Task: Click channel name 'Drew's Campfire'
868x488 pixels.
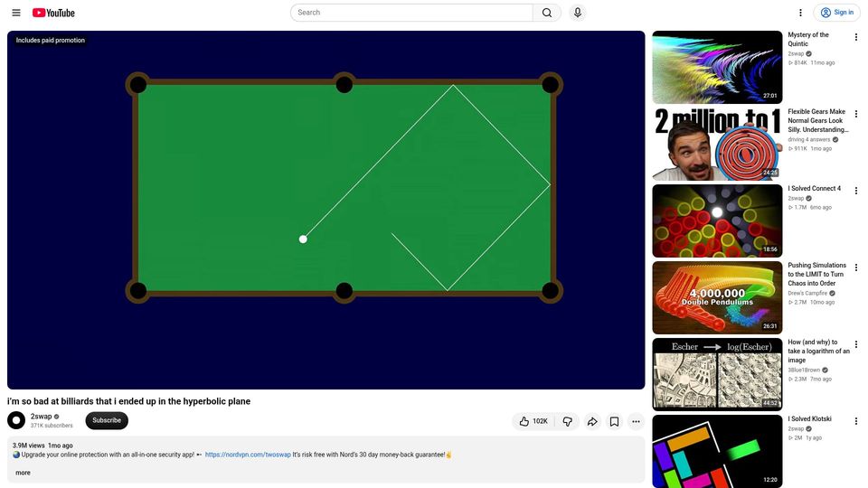Action: 807,293
